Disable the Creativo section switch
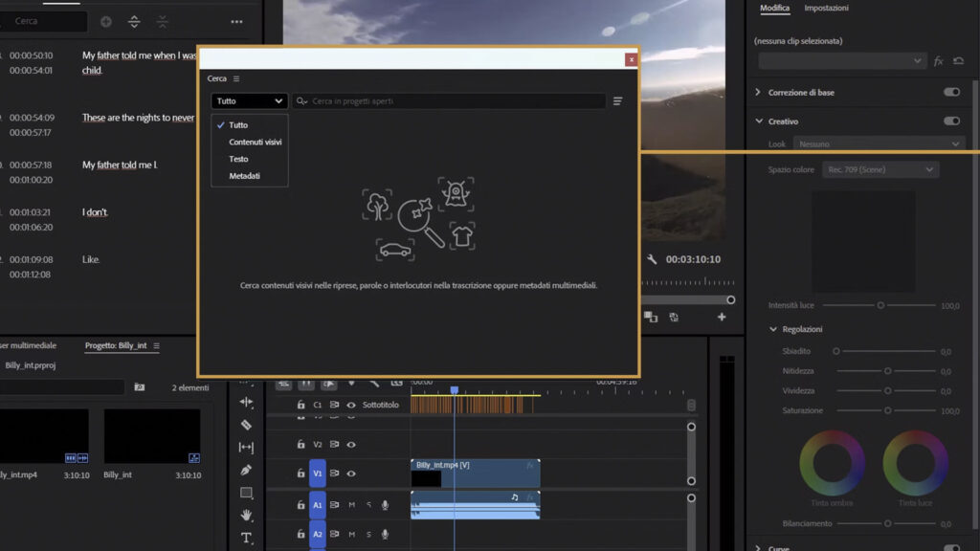This screenshot has width=980, height=551. point(951,121)
